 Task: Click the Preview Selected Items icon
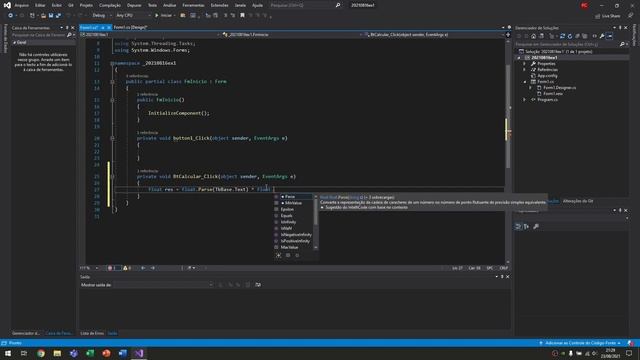(609, 36)
